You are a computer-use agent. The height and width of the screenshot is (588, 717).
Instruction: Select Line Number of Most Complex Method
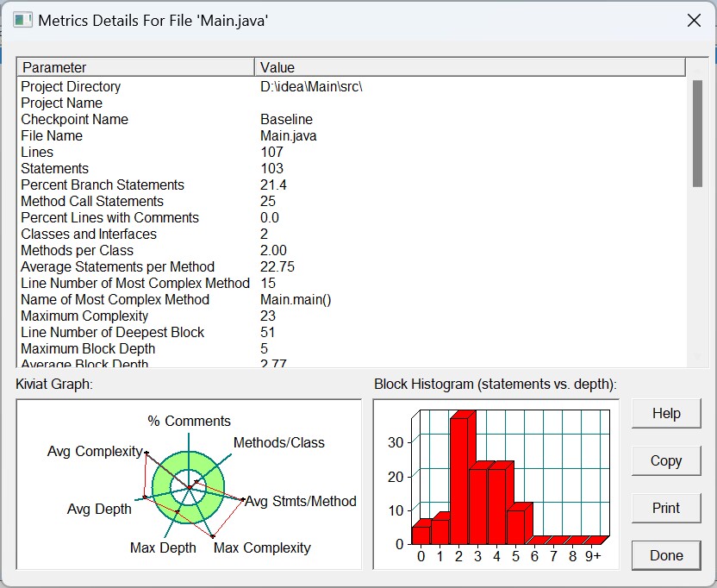click(x=352, y=284)
